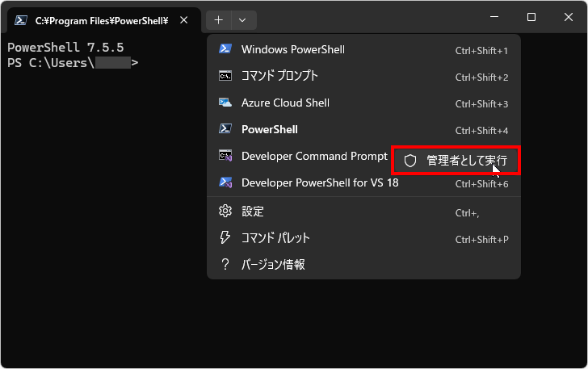Click the コマンド パレット lightning icon
Viewport: 588px width, 369px height.
tap(226, 237)
